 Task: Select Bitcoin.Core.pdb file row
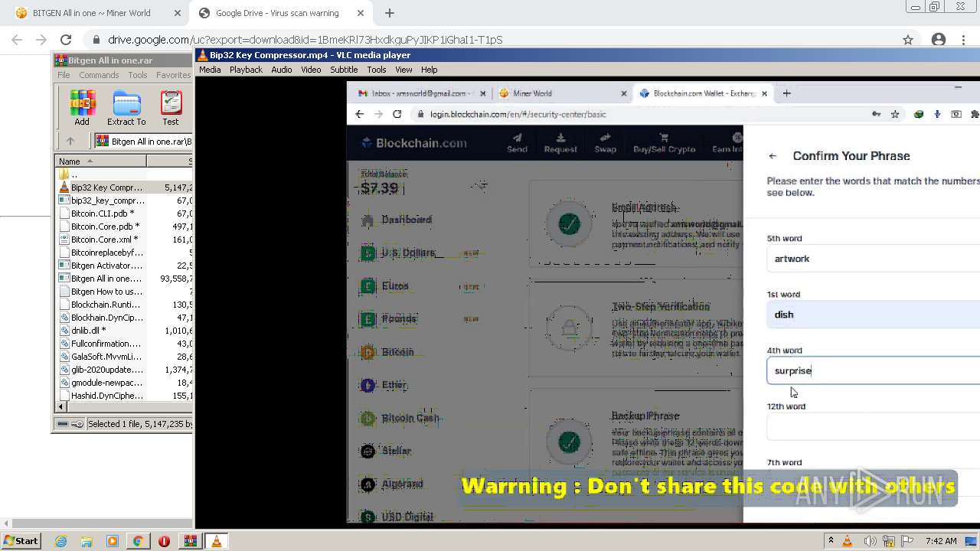click(124, 227)
